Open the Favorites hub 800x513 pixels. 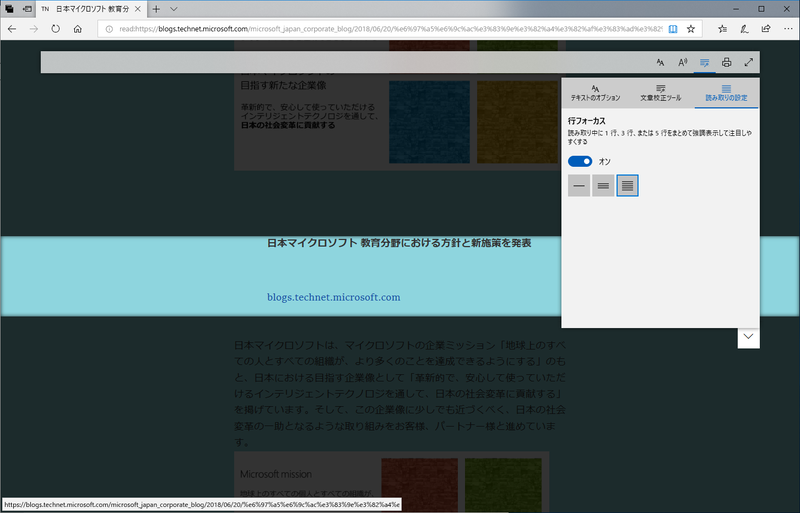click(722, 29)
